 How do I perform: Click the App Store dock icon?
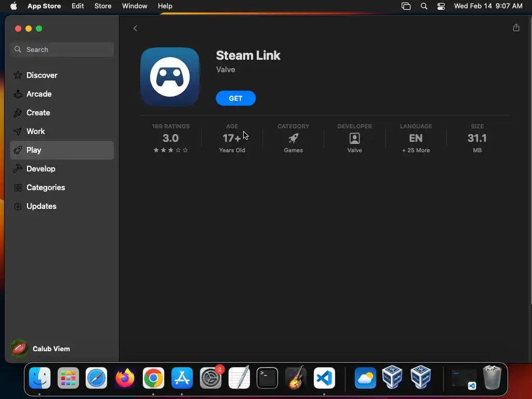click(x=182, y=378)
